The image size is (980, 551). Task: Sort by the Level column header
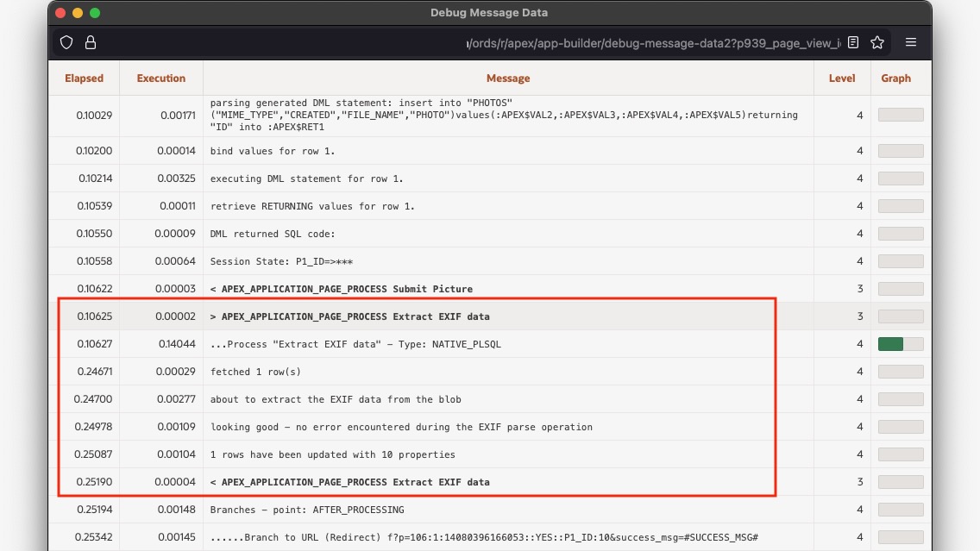pos(842,78)
